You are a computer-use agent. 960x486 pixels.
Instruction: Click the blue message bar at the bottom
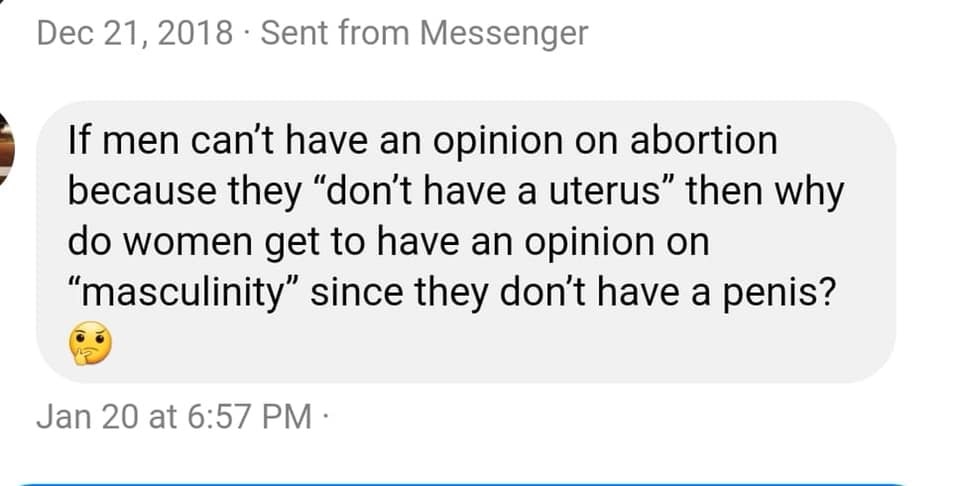pyautogui.click(x=463, y=483)
